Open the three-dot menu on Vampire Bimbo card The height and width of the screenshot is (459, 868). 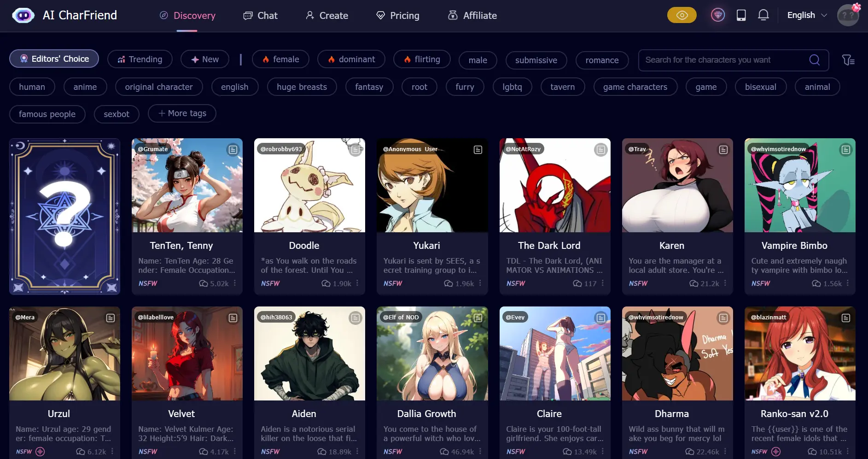click(x=847, y=283)
